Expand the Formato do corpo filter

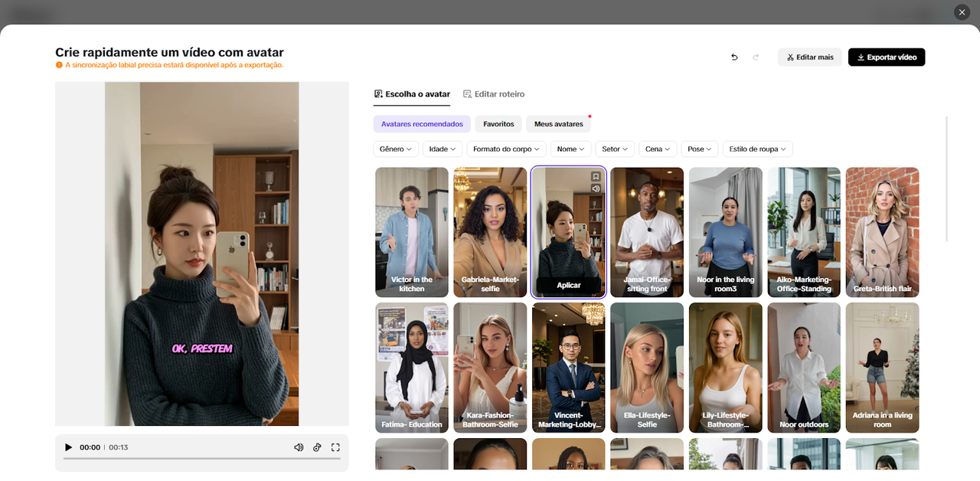(506, 149)
